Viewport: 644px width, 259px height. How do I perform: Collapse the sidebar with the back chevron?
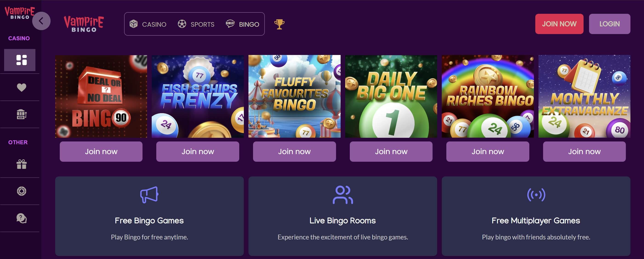click(41, 21)
